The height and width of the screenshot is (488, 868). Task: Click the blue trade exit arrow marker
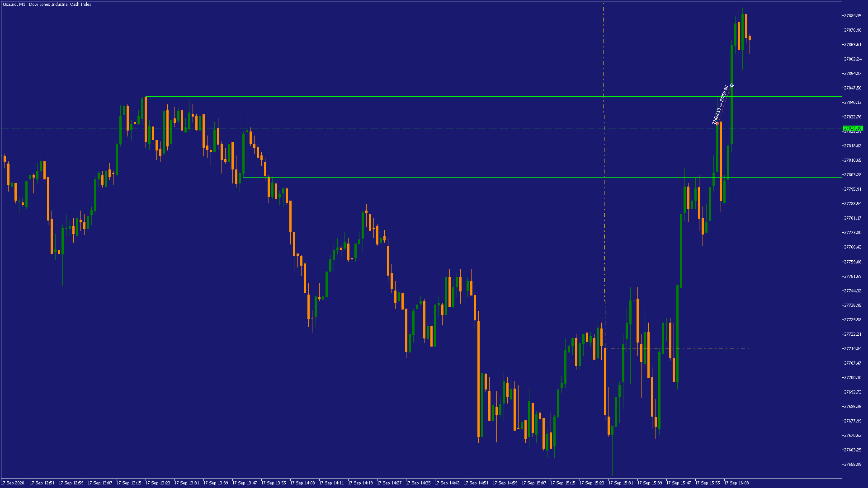731,85
